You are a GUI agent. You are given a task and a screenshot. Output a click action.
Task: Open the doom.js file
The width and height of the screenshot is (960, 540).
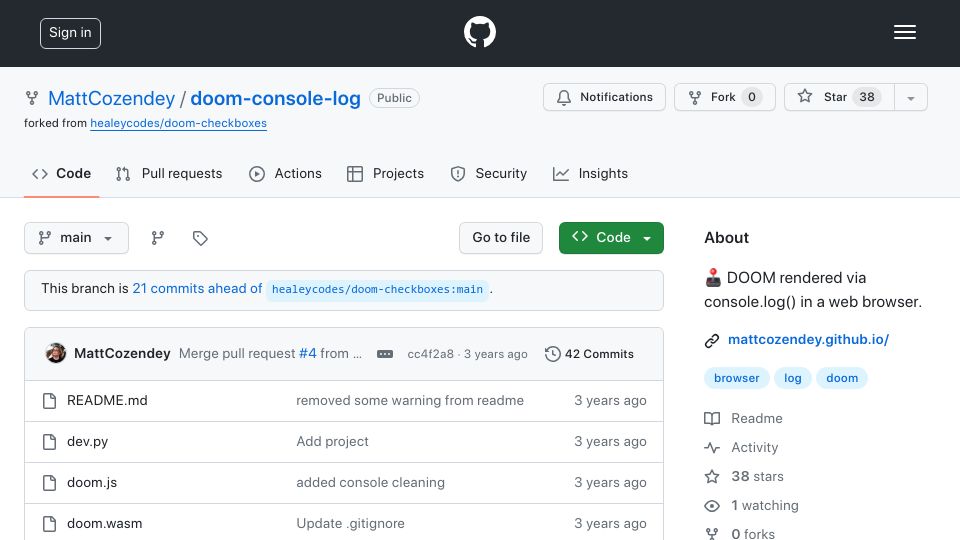pyautogui.click(x=92, y=482)
